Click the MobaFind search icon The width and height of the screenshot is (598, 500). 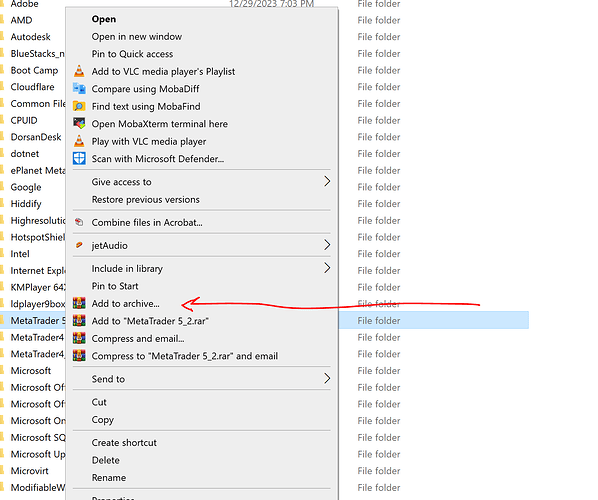click(79, 106)
